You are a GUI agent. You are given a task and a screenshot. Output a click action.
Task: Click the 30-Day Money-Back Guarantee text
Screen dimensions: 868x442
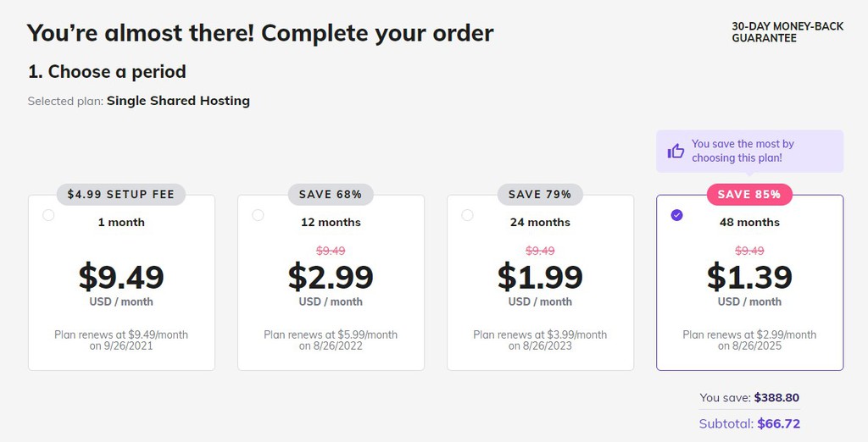tap(787, 32)
